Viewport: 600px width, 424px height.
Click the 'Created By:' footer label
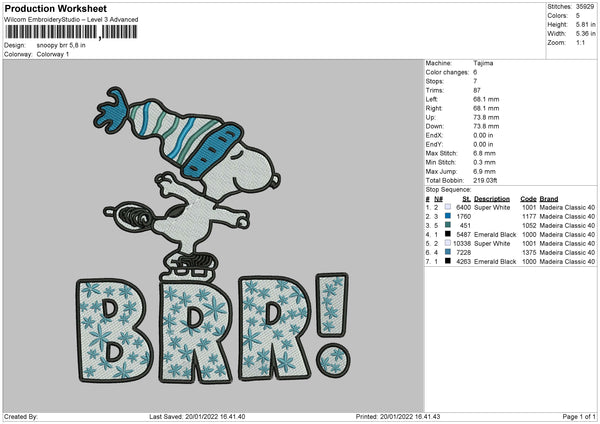pyautogui.click(x=21, y=417)
